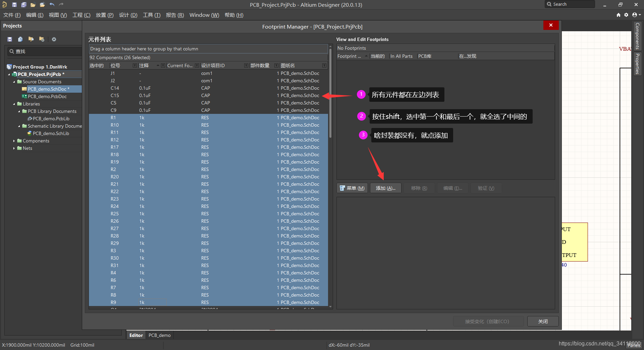Click the Open Project folder icon
Viewport: 644px width, 350px height.
point(42,5)
